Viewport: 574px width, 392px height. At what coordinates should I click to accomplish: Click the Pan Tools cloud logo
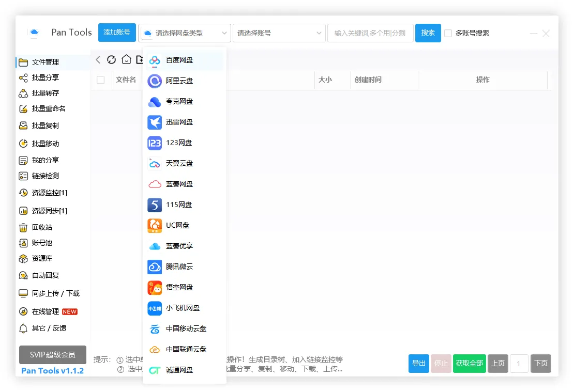tap(33, 33)
